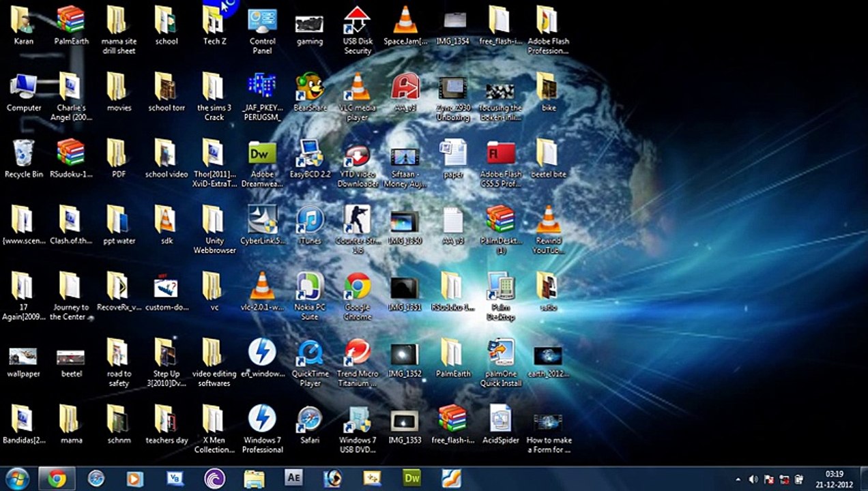The width and height of the screenshot is (868, 491).
Task: Open Safari desktop shortcut
Action: click(310, 425)
